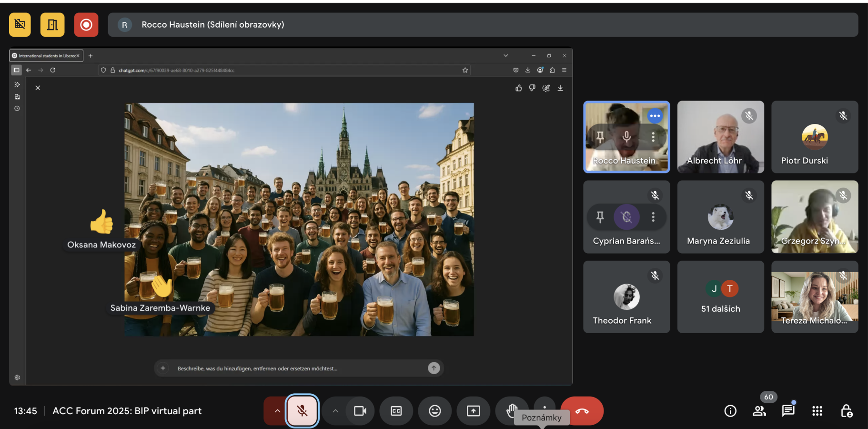Screen dimensions: 868x429
Task: Unmute the microphone in the bottom toolbar
Action: [x=302, y=411]
